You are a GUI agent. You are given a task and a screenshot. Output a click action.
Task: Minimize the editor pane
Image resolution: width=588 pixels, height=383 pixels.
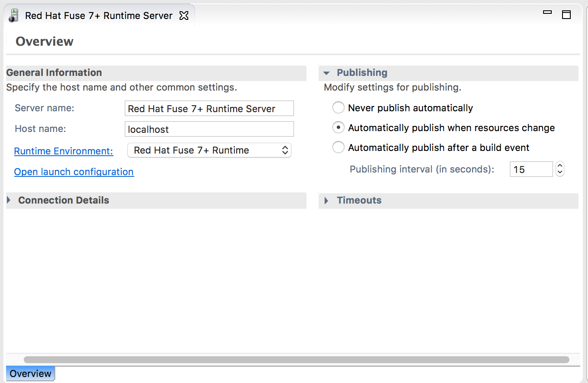547,13
